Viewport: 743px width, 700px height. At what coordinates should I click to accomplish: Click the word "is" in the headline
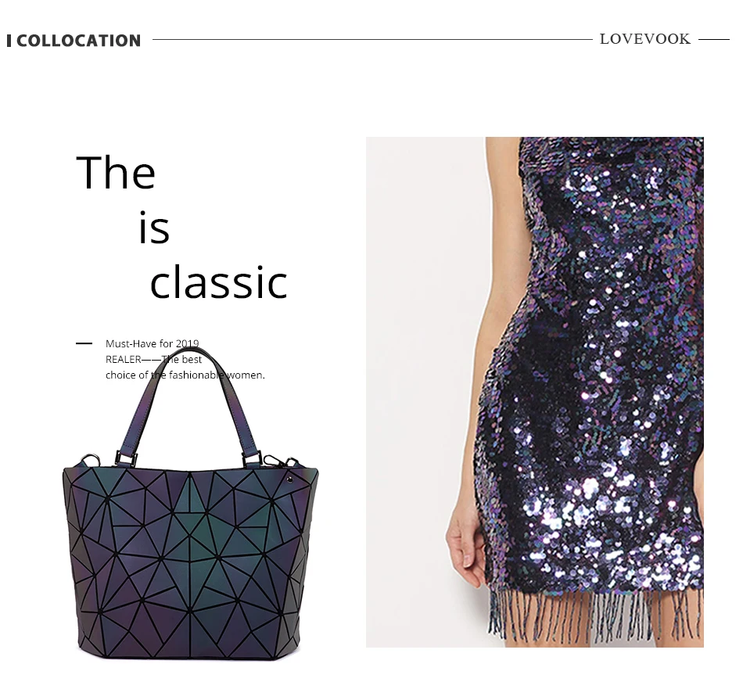(x=154, y=228)
